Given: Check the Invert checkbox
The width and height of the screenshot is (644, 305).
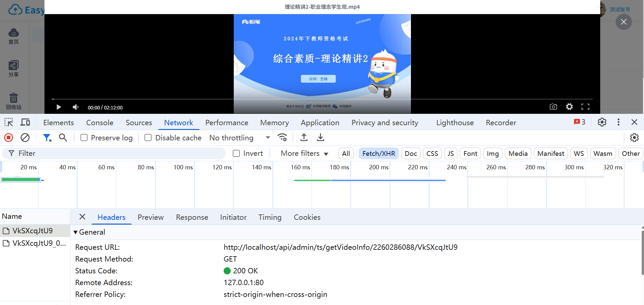Looking at the screenshot, I should pyautogui.click(x=236, y=153).
